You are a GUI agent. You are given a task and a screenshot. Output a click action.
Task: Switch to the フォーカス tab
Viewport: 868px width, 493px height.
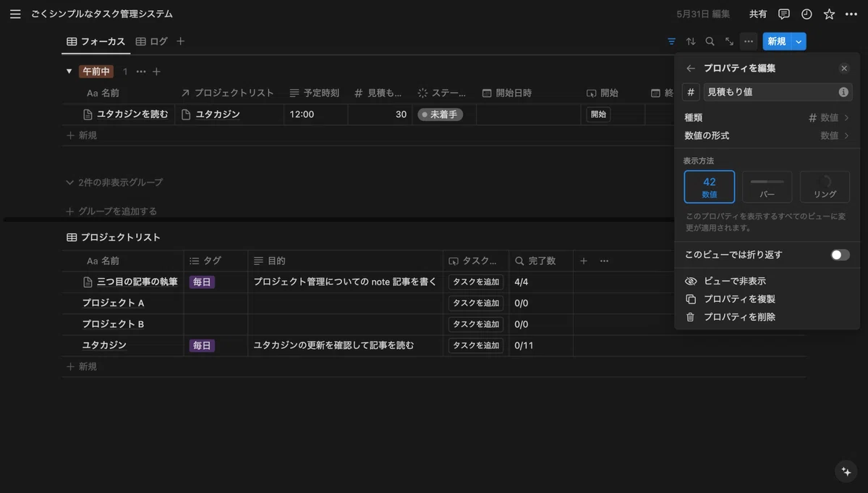click(x=96, y=41)
